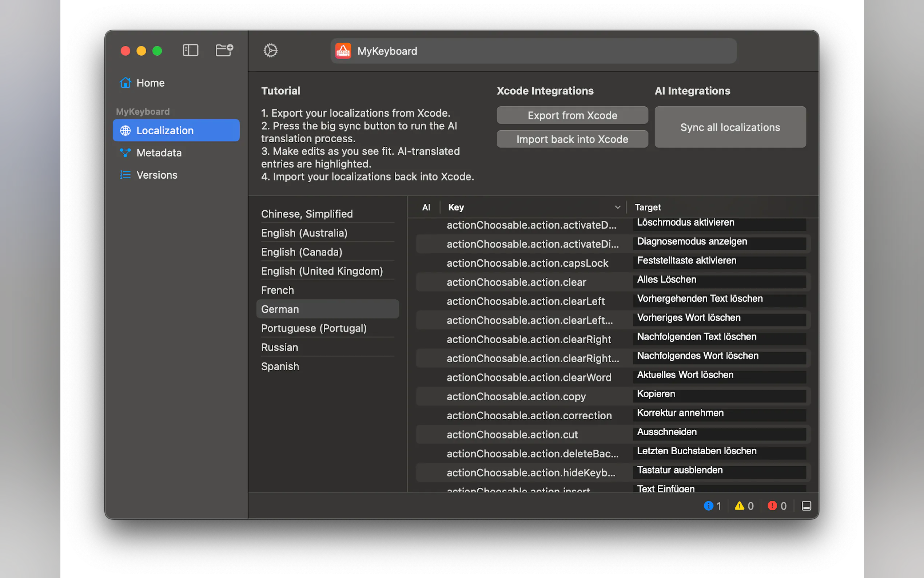Viewport: 924px width, 578px height.
Task: Toggle the bottom panel icon
Action: click(x=806, y=506)
